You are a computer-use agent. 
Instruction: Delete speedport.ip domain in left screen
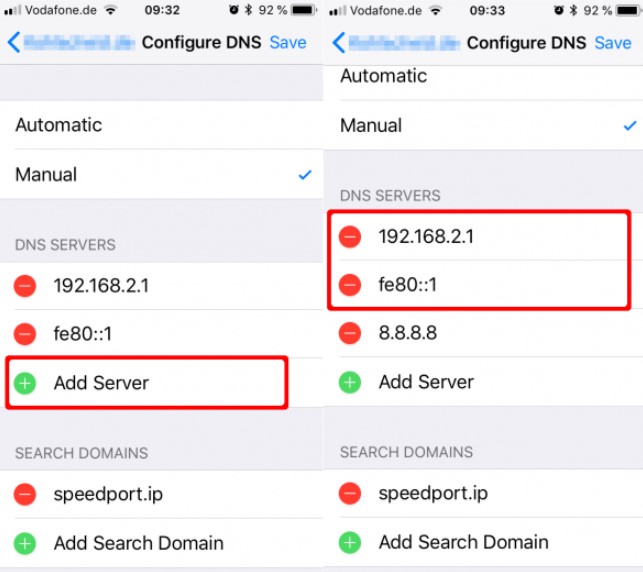pos(25,494)
